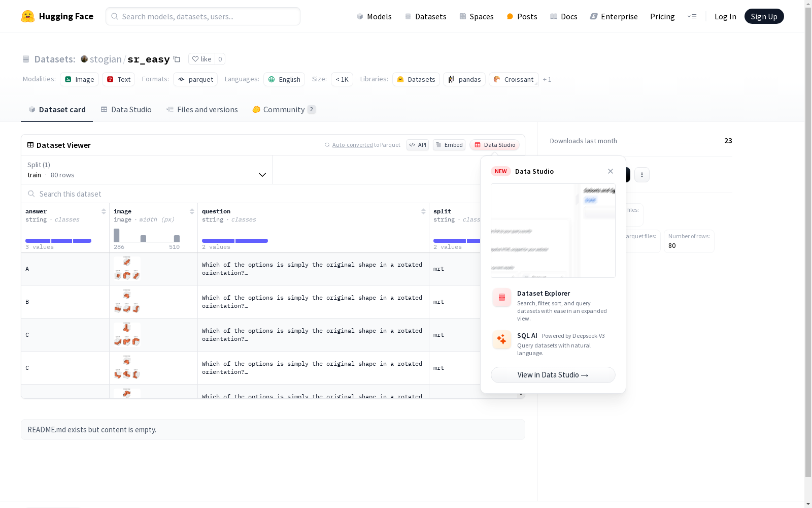
Task: Switch to the Dataset card tab
Action: click(57, 110)
